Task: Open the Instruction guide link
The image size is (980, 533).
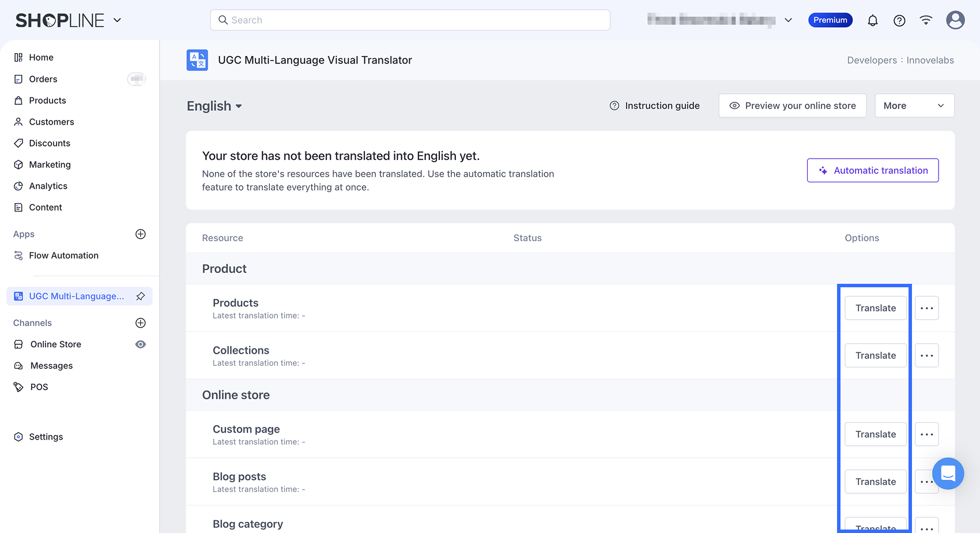Action: click(x=654, y=106)
